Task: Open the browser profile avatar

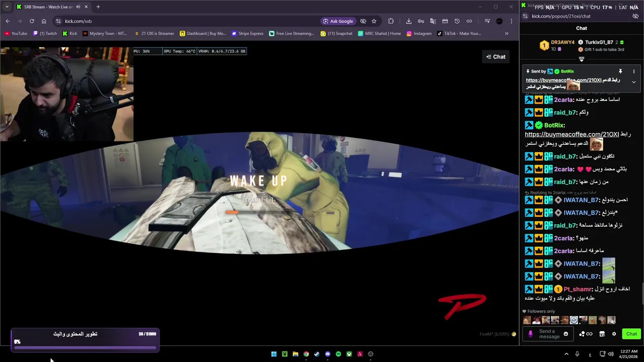Action: point(499,21)
